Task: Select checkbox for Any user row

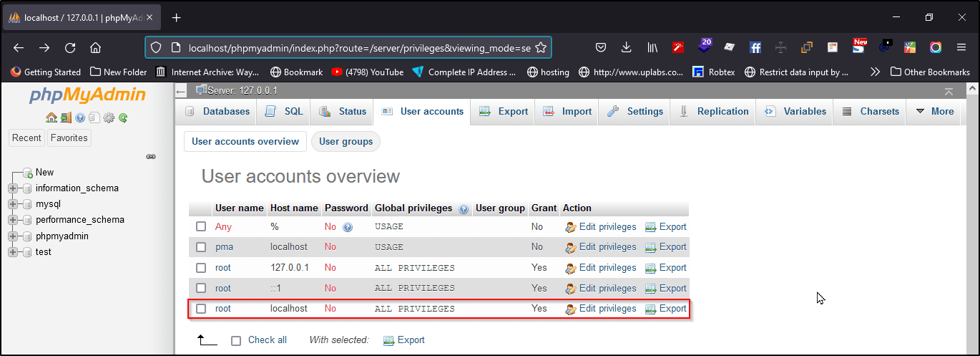Action: click(x=201, y=227)
